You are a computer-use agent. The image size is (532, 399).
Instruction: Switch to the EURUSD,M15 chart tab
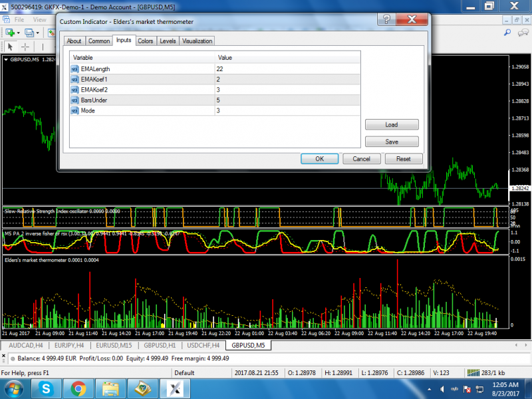114,345
